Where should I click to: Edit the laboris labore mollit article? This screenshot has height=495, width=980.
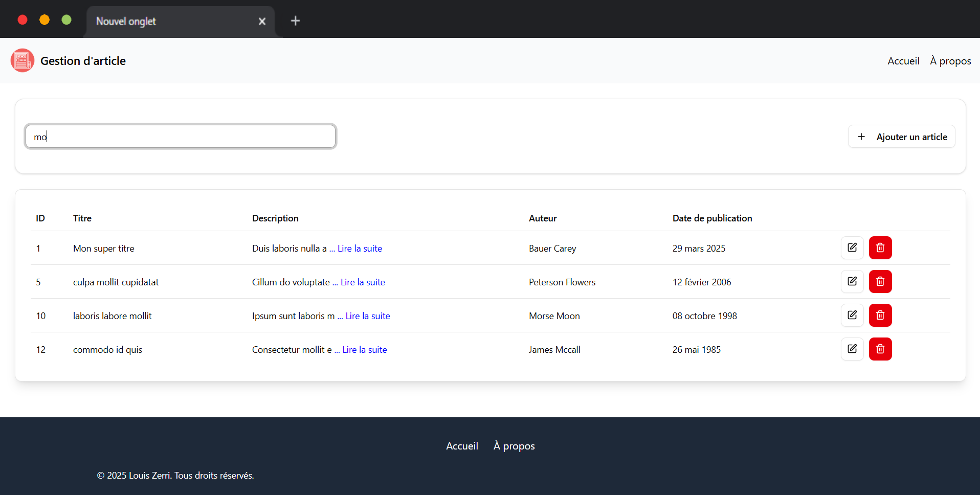point(852,316)
